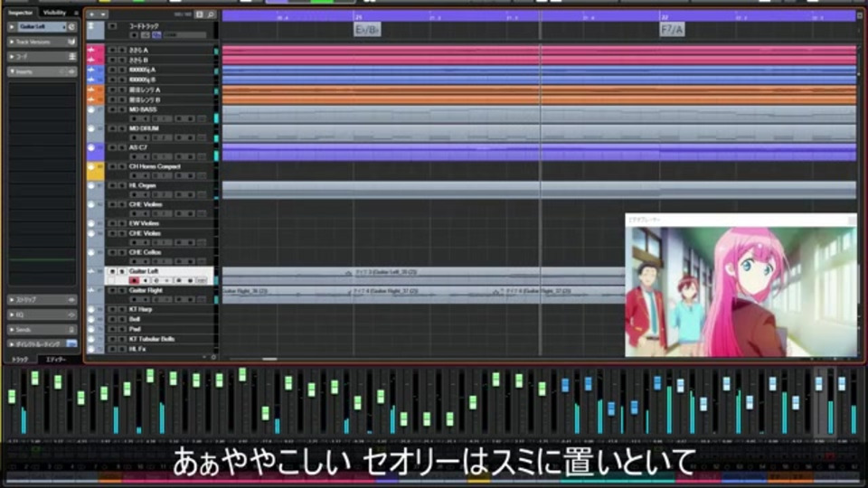
Task: Select the CHE Cellos track
Action: coord(145,252)
